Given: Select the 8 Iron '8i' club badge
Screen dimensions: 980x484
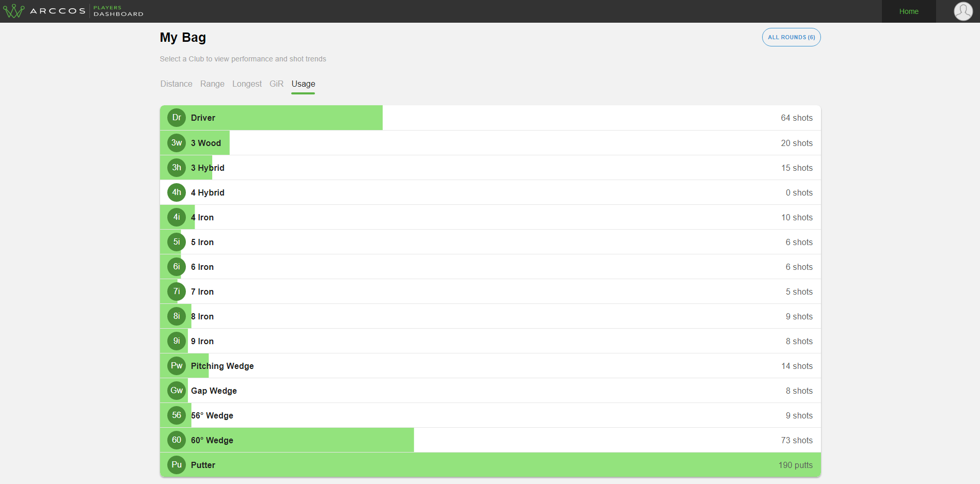Looking at the screenshot, I should point(177,316).
